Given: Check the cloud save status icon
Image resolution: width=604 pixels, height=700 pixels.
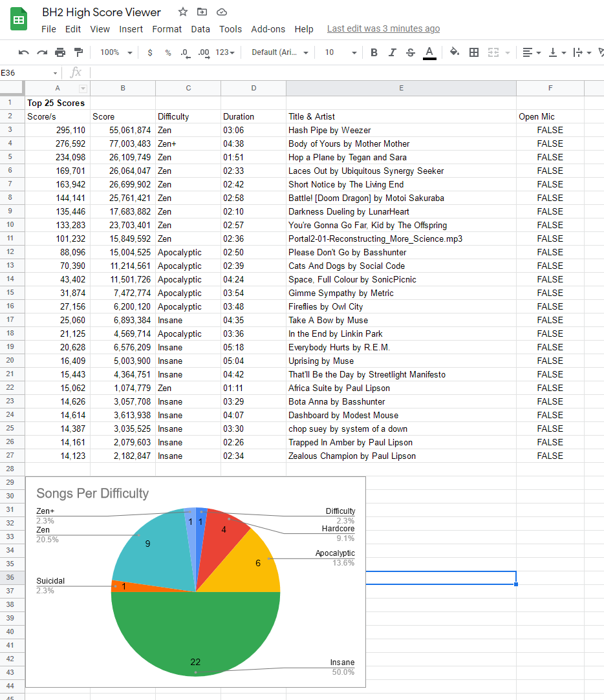Looking at the screenshot, I should coord(222,12).
